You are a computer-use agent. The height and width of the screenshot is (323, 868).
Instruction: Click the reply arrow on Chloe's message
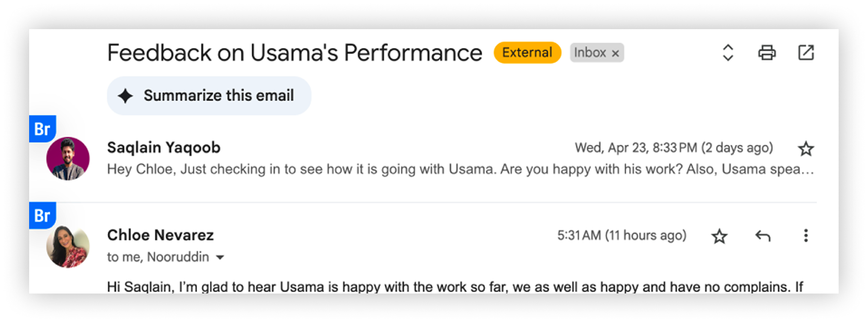coord(763,236)
